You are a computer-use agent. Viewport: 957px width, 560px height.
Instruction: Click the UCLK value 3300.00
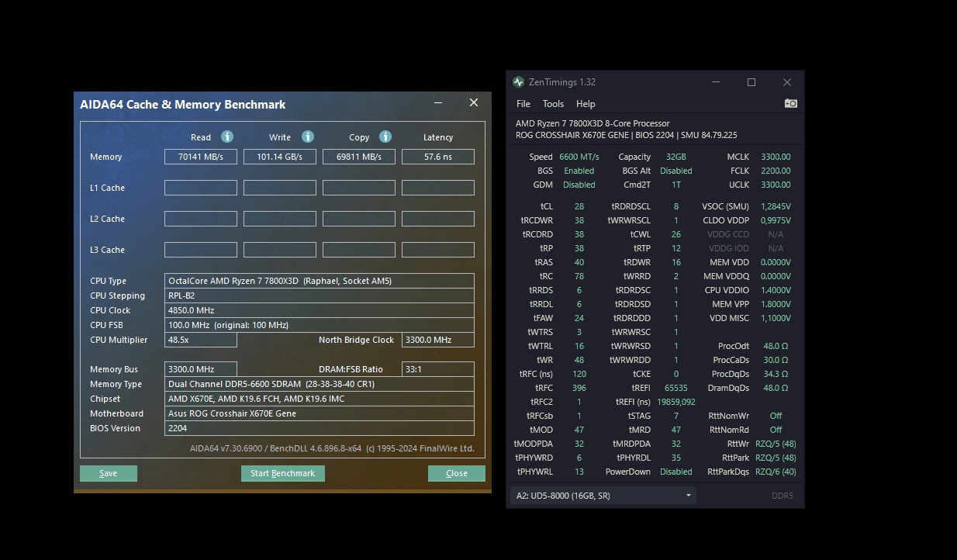[776, 185]
